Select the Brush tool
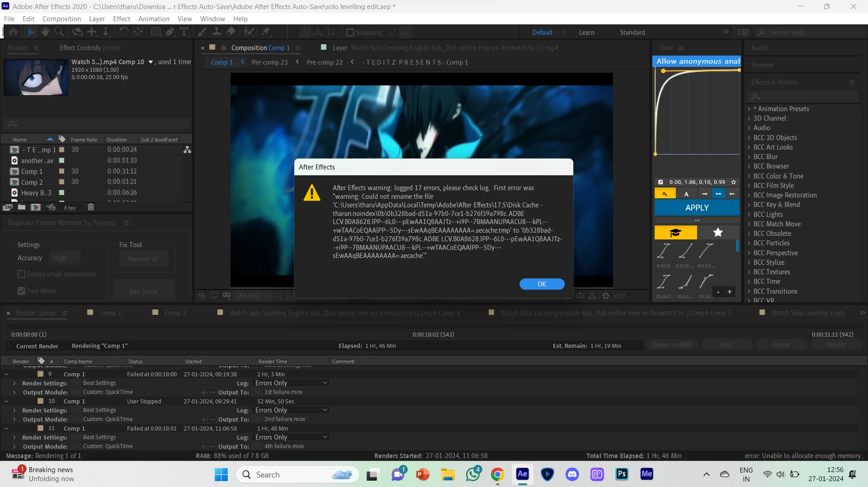Screen dimensions: 868x487 pos(203,32)
